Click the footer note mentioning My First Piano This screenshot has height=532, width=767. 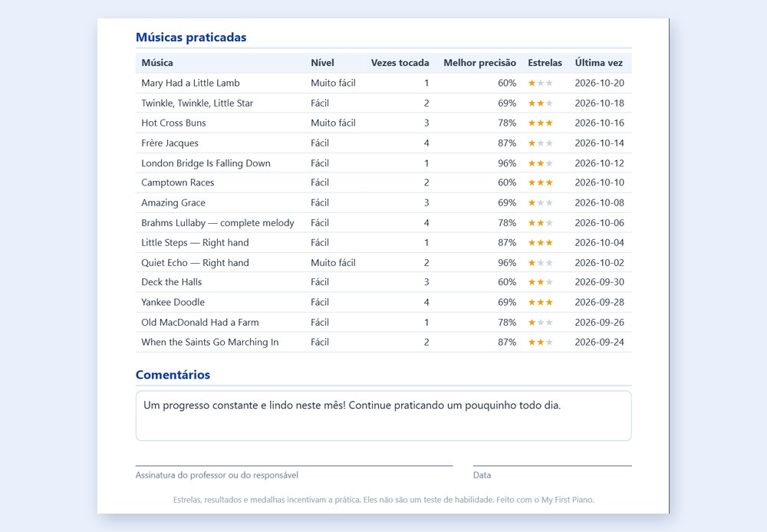point(383,500)
